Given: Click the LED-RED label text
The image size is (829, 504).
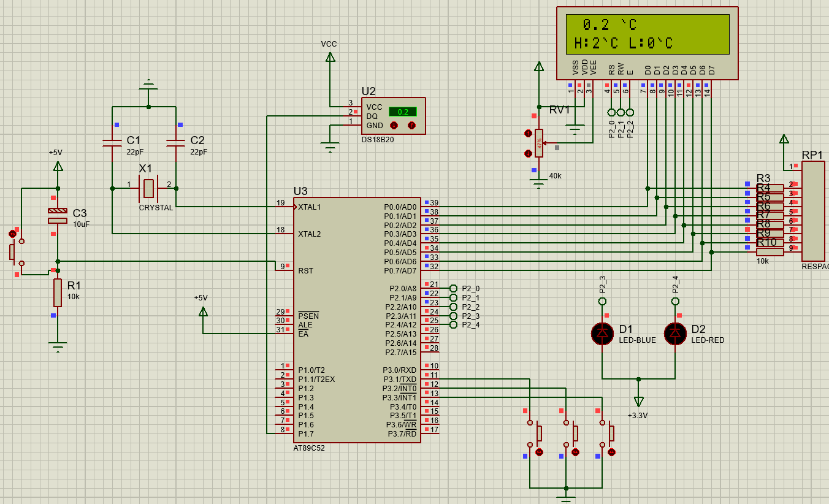Looking at the screenshot, I should pos(708,340).
